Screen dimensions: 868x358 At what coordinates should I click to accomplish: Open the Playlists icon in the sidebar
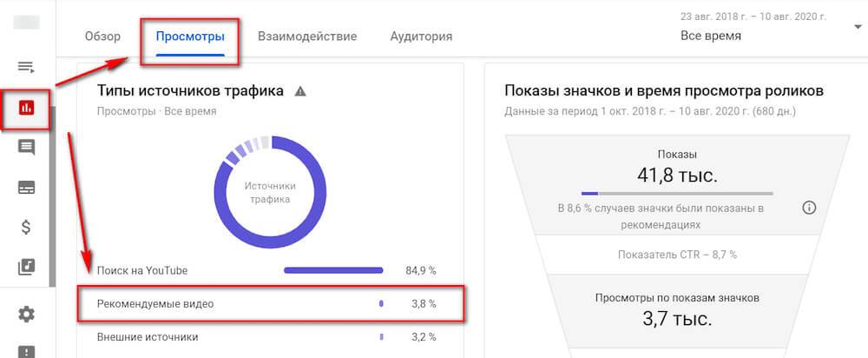click(26, 67)
